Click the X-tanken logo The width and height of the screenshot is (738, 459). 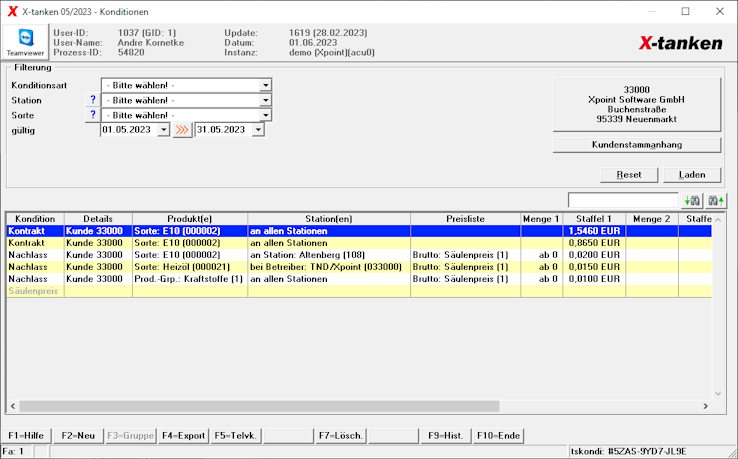tap(680, 43)
